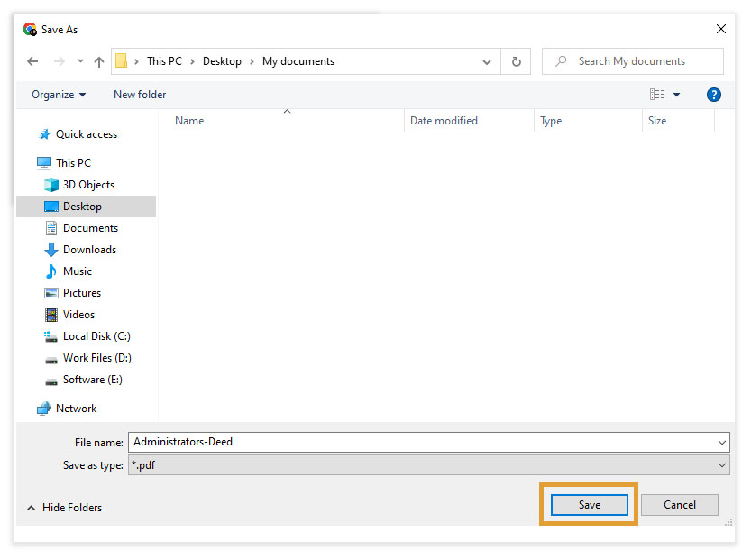The height and width of the screenshot is (560, 751).
Task: Close the Save As dialog
Action: (x=721, y=29)
